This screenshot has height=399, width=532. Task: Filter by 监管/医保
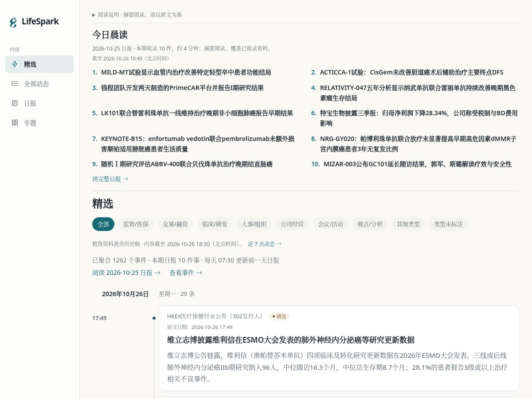pos(136,224)
